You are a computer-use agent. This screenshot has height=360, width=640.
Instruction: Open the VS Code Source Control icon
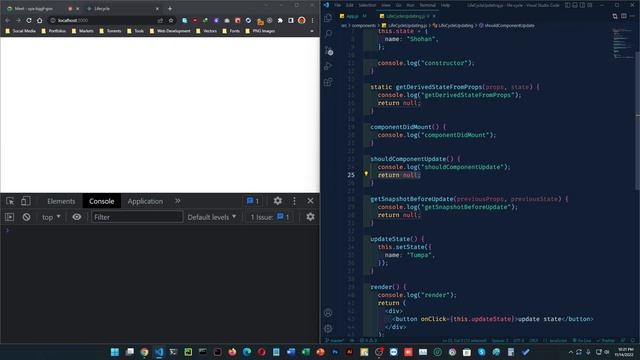tap(328, 51)
